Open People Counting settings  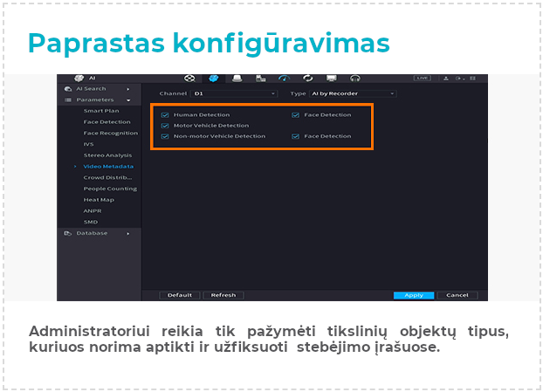pos(110,189)
